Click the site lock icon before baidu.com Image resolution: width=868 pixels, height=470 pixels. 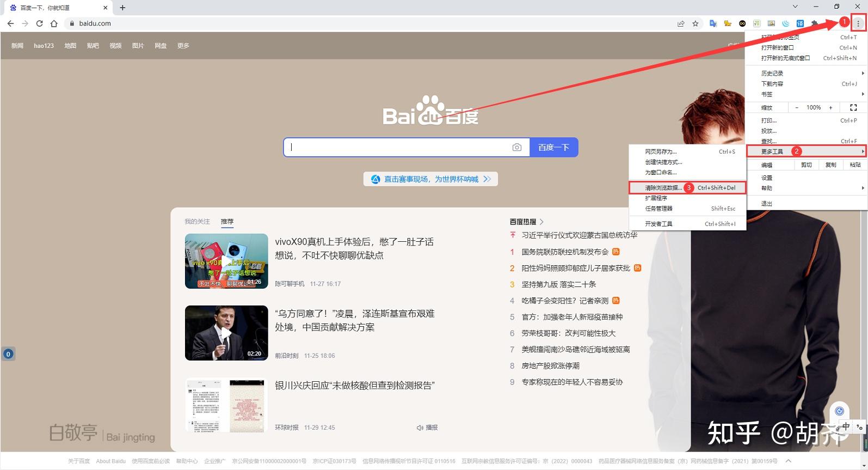coord(71,23)
